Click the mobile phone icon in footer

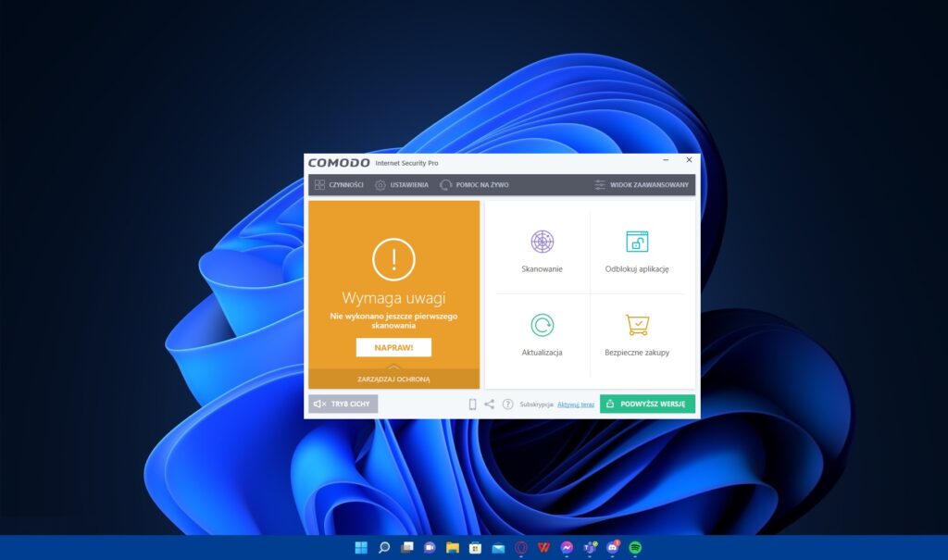(472, 404)
